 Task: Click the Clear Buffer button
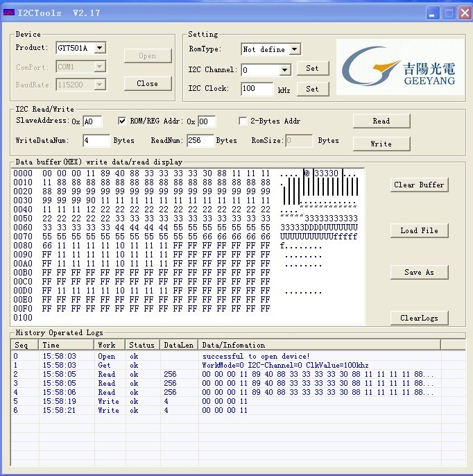(x=420, y=185)
